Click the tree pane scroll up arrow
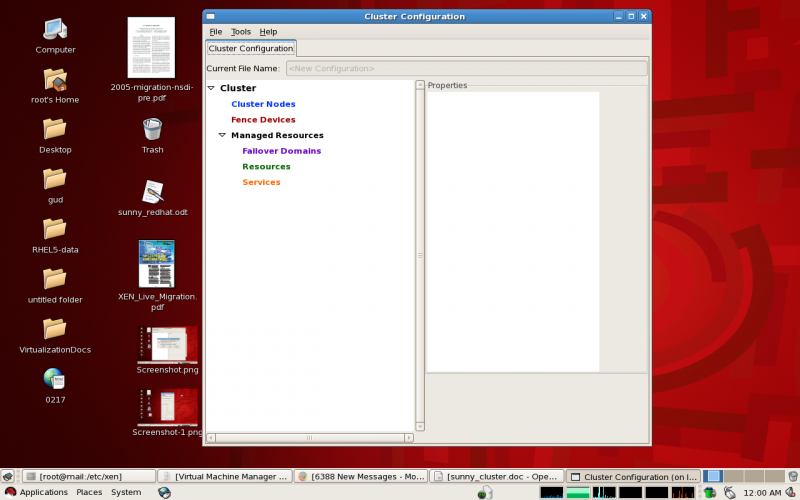800x500 pixels. [420, 85]
